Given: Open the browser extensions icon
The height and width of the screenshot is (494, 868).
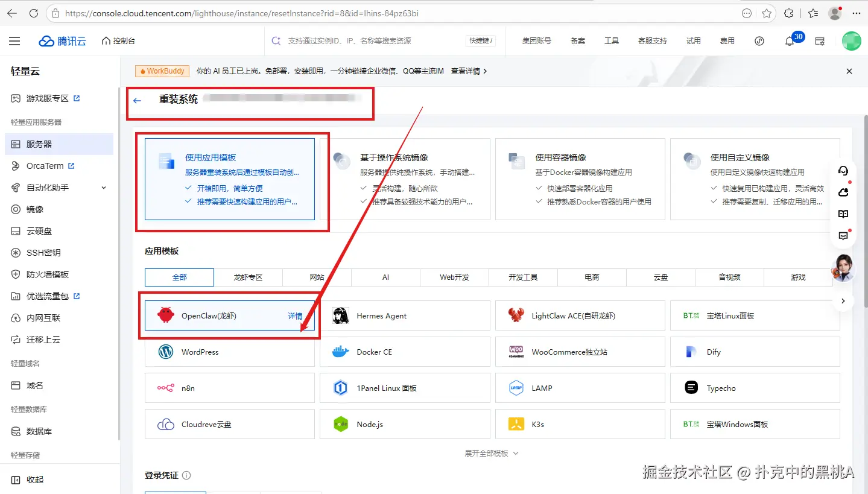Looking at the screenshot, I should [x=788, y=13].
